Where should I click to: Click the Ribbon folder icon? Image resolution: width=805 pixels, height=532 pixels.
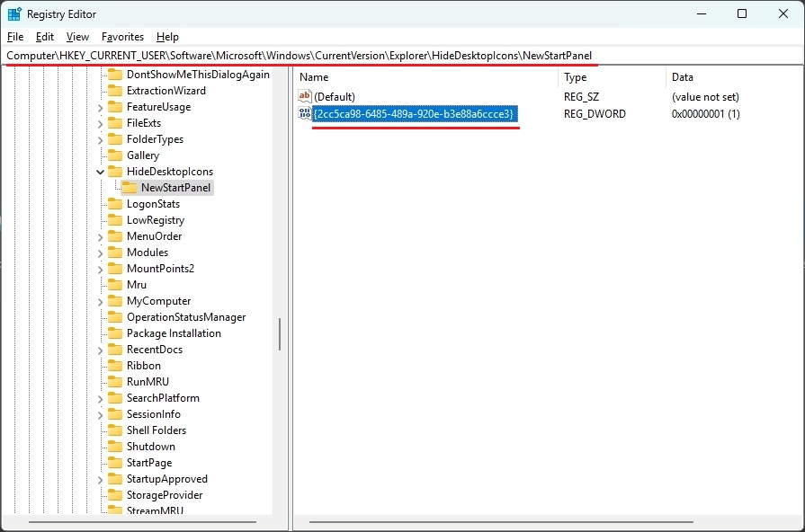[x=115, y=365]
